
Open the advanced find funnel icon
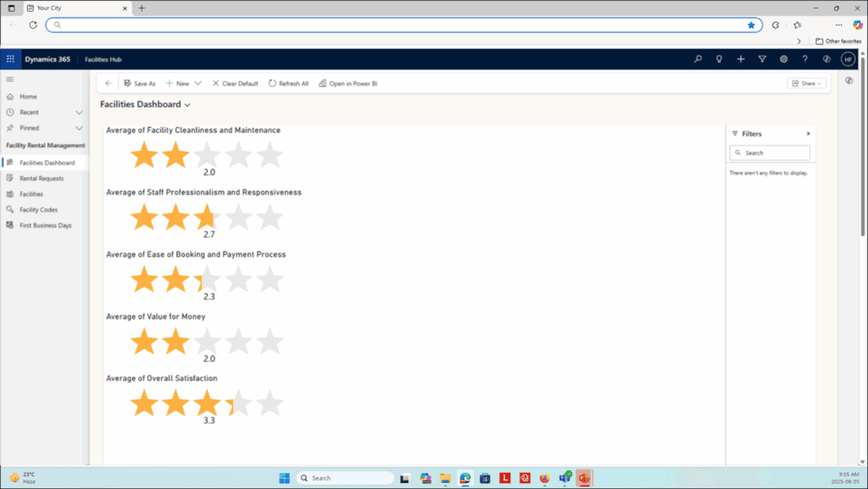click(762, 59)
